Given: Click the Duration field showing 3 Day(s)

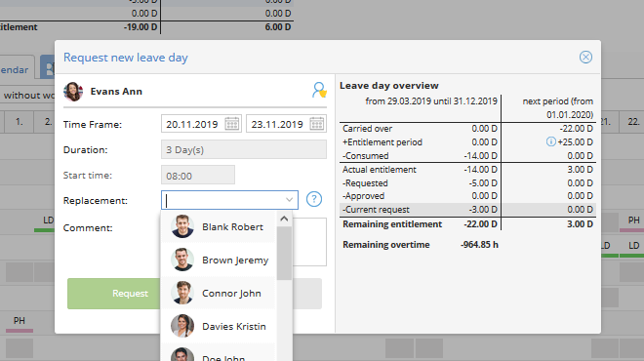Looking at the screenshot, I should pyautogui.click(x=244, y=149).
